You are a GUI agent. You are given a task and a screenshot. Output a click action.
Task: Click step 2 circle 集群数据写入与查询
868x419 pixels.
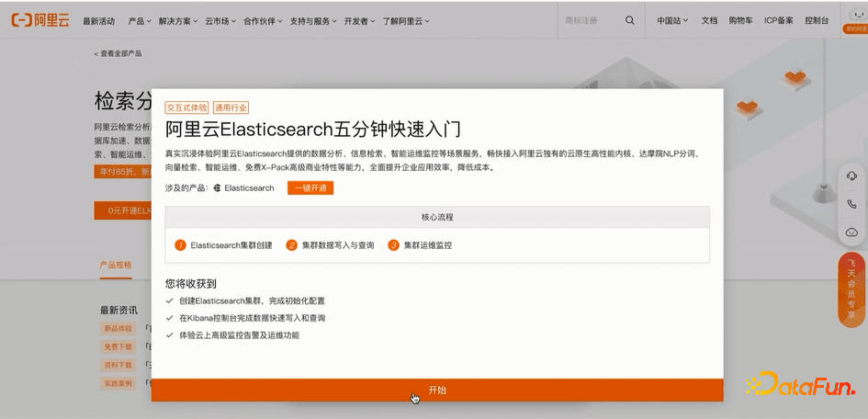(292, 245)
